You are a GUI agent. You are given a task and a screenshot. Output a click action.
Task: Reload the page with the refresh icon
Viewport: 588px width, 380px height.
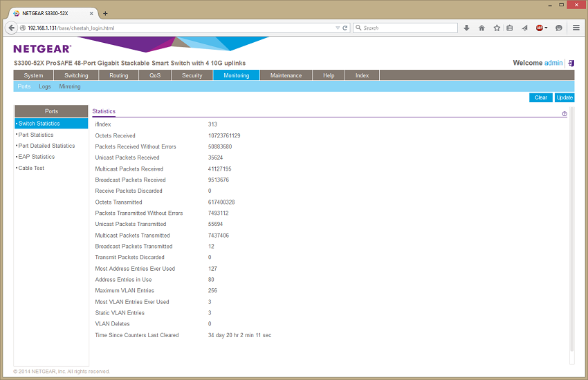click(345, 28)
